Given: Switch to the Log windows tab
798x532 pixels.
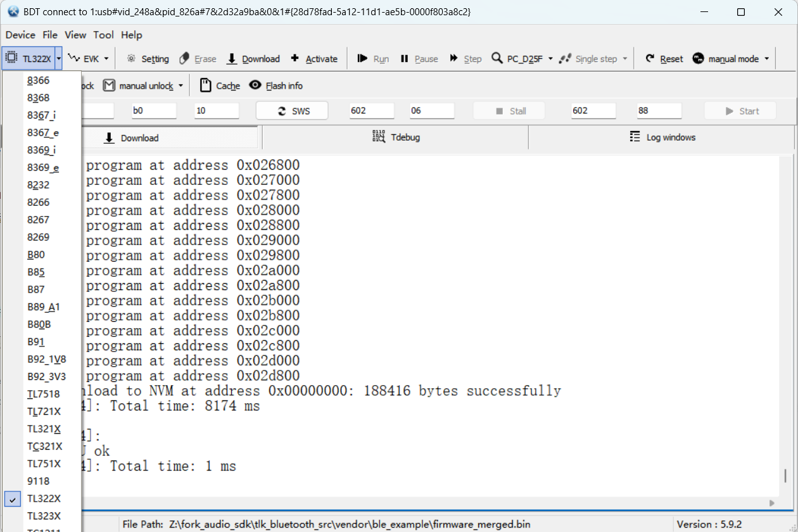Looking at the screenshot, I should click(x=662, y=137).
